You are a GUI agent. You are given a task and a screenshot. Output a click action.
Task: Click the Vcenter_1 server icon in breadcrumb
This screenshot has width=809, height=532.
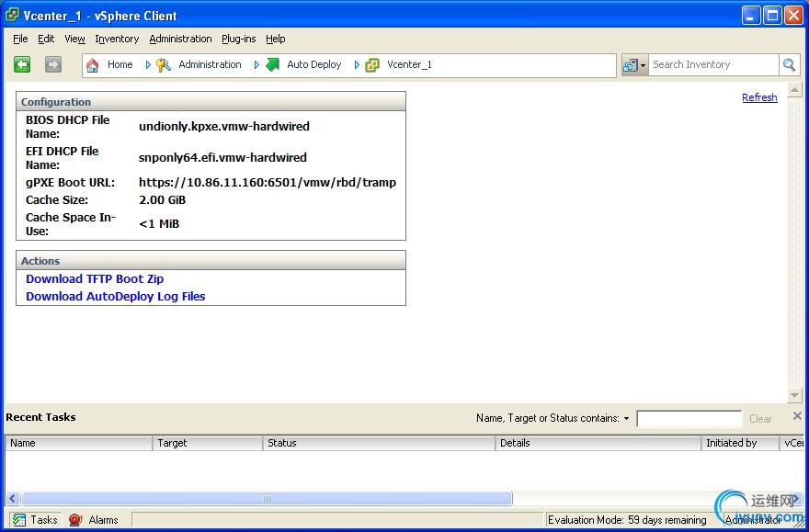click(x=372, y=65)
